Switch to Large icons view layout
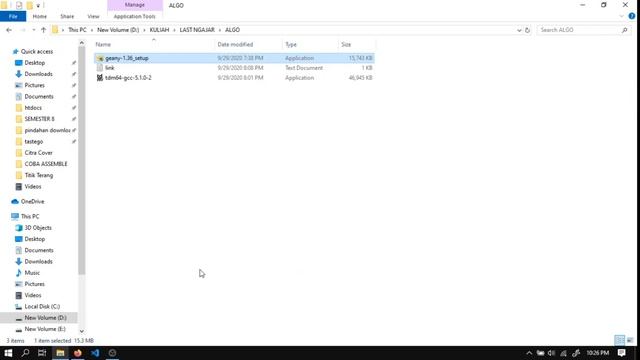Viewport: 640px width, 360px height. 630,340
